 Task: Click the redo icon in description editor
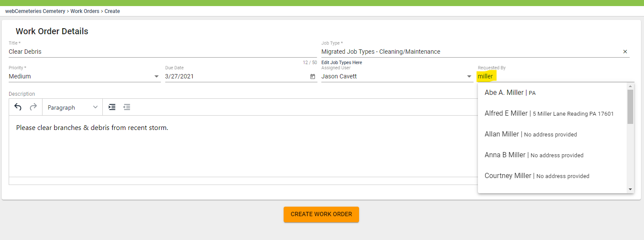click(x=33, y=107)
